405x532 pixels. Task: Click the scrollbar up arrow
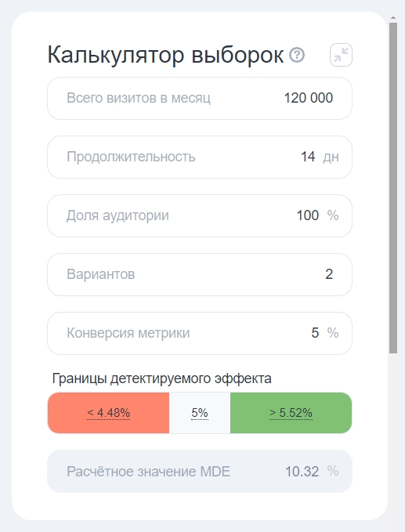coord(393,17)
